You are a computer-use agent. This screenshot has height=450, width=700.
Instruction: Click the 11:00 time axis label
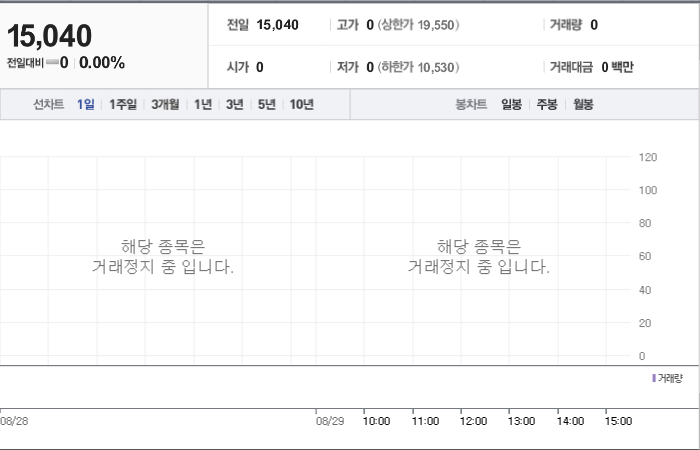click(425, 421)
